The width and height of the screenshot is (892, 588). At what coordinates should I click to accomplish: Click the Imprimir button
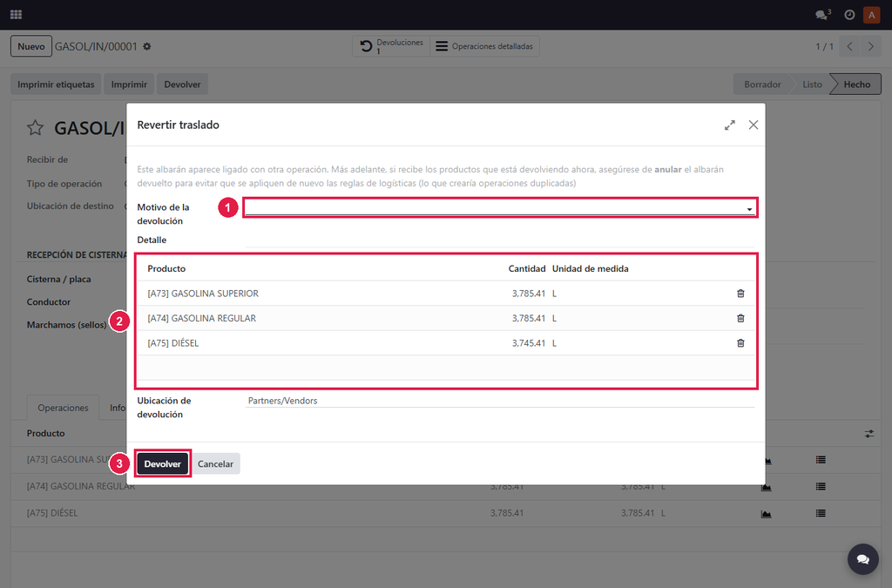(129, 84)
